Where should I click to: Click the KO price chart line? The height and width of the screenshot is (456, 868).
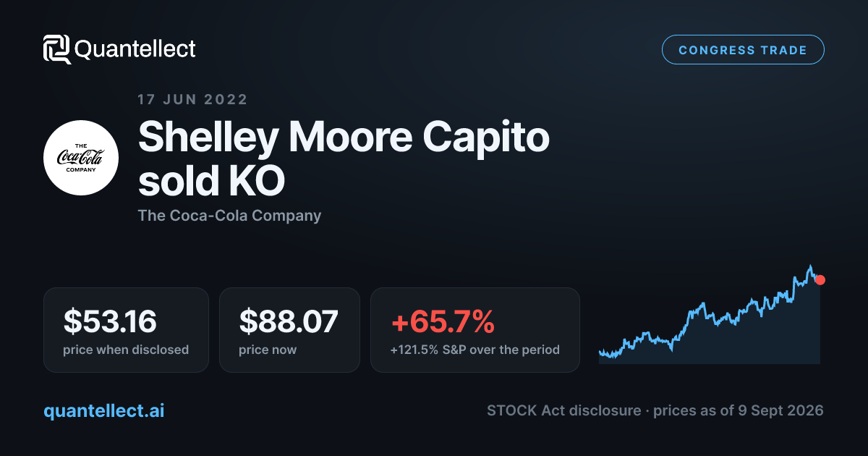tap(709, 311)
